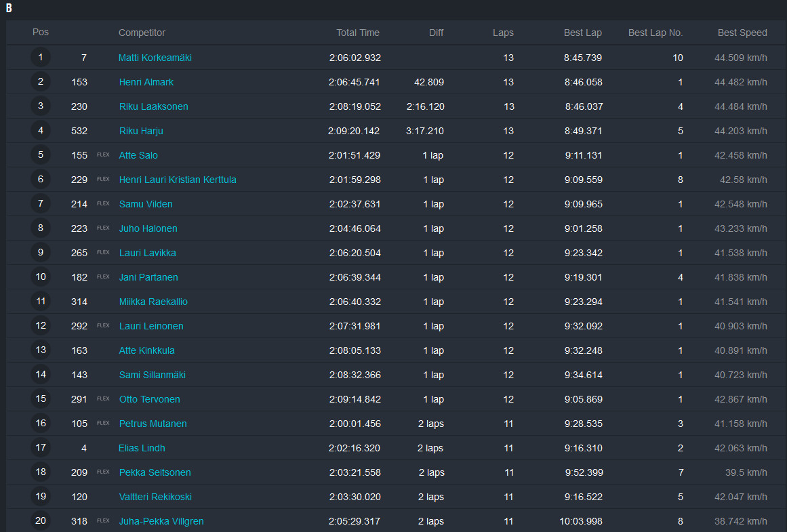The width and height of the screenshot is (787, 532).
Task: Open Riku Laaksonen's result details
Action: 153,106
